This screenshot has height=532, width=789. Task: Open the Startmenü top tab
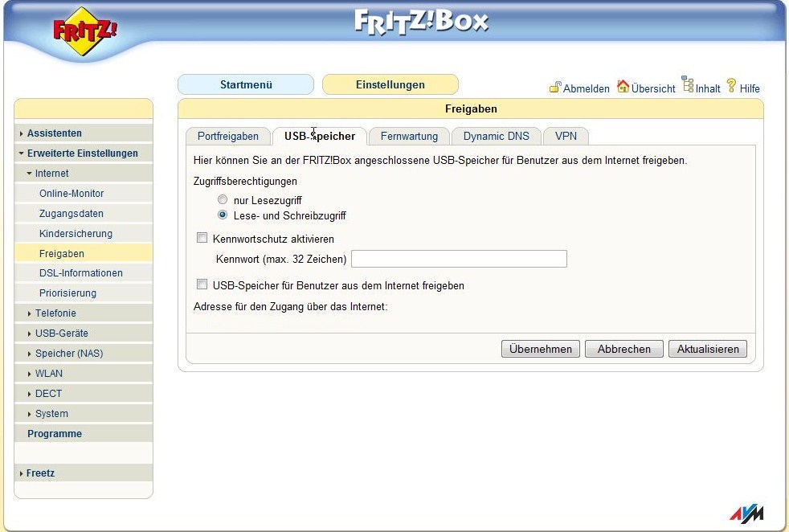[246, 84]
